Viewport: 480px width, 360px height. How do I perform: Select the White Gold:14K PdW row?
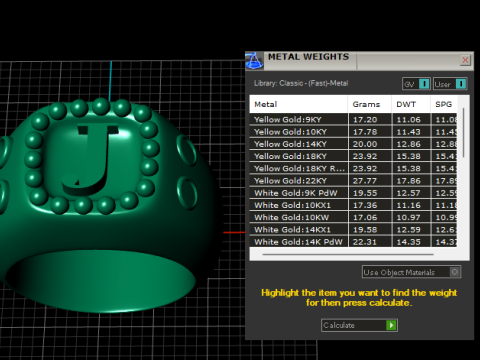tap(353, 242)
